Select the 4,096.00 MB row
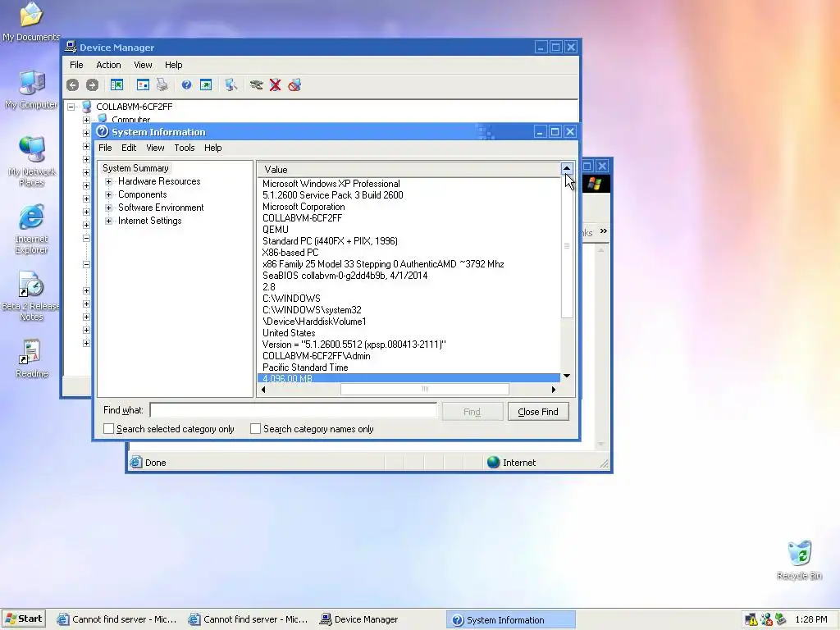 pos(409,378)
